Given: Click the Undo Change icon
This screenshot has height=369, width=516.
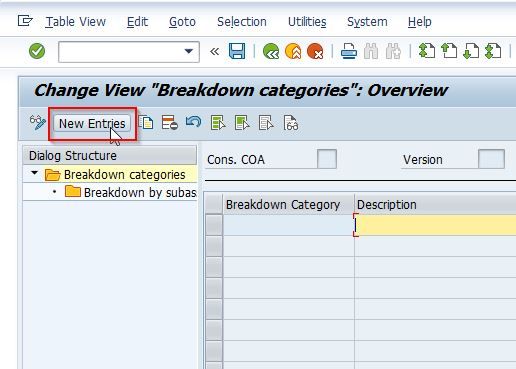Looking at the screenshot, I should point(194,122).
